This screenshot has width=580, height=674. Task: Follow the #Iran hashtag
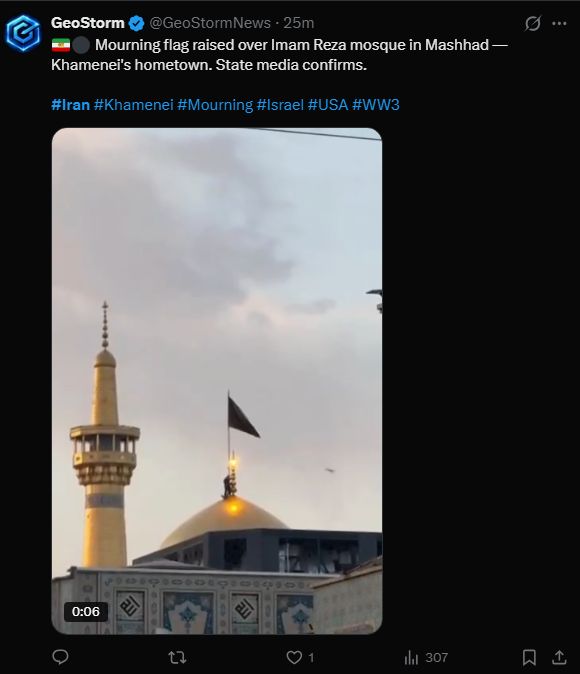[x=71, y=105]
